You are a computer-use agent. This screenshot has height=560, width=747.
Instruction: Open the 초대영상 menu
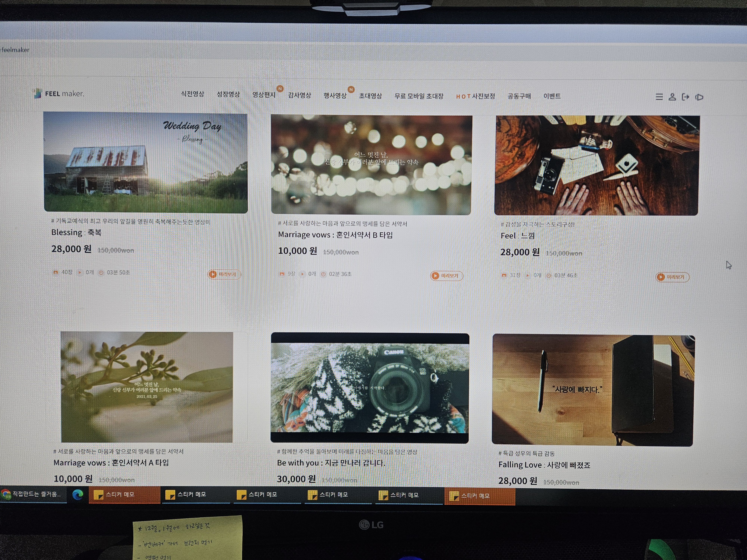(371, 96)
